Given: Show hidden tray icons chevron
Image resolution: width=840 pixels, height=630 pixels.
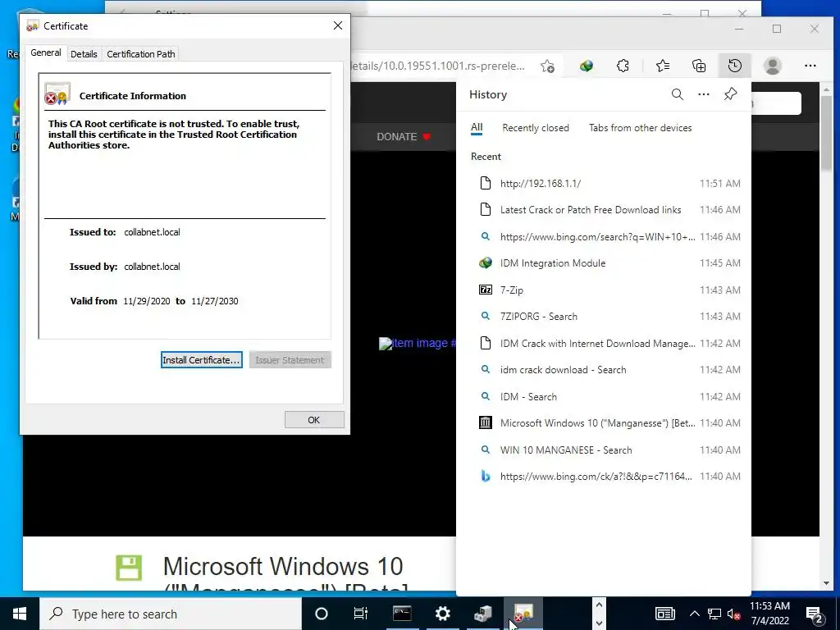Looking at the screenshot, I should [694, 614].
